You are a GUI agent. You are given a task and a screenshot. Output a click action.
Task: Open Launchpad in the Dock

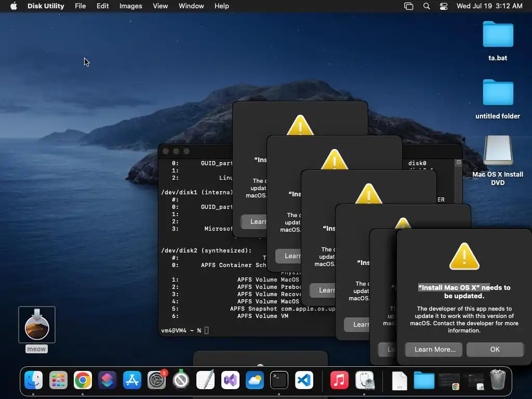58,380
